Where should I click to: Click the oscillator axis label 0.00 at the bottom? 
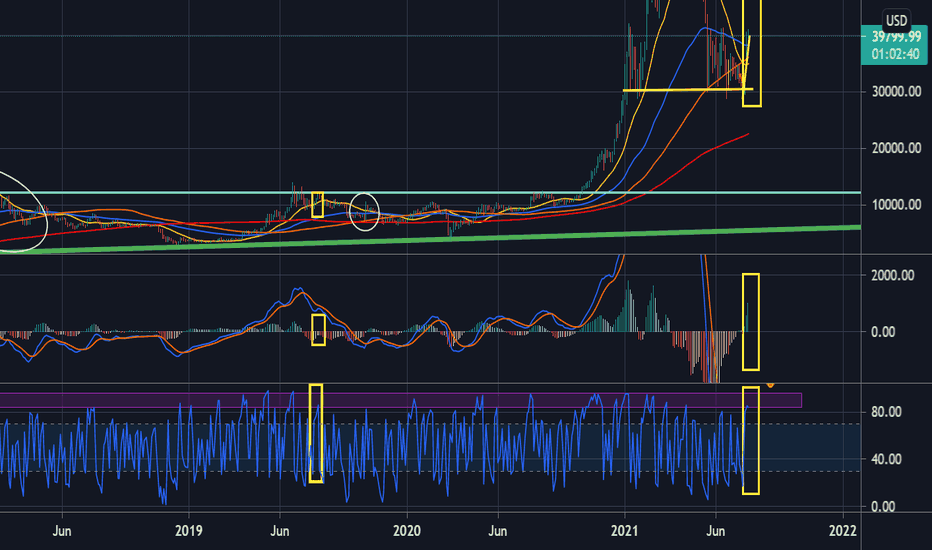point(883,507)
